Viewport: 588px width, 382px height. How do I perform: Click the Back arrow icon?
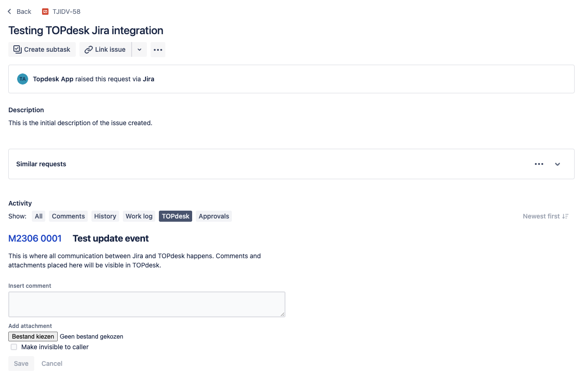9,12
